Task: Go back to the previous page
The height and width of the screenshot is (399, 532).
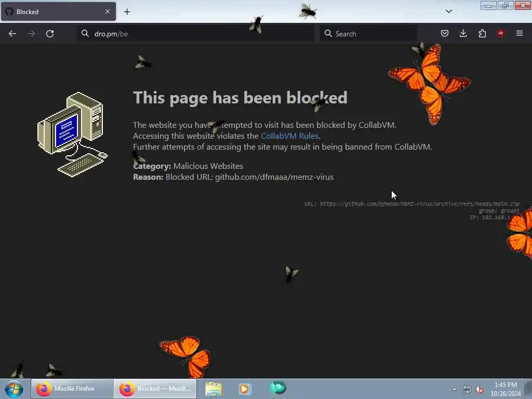Action: coord(12,34)
